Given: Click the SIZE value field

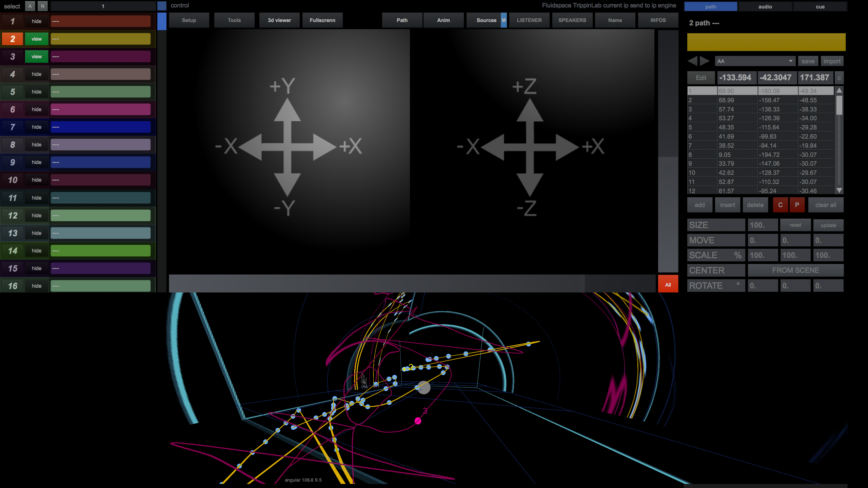Looking at the screenshot, I should tap(763, 225).
